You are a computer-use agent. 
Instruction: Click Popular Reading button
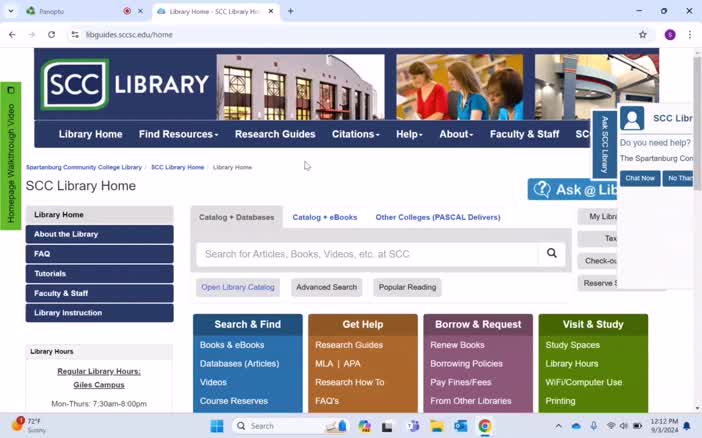click(x=407, y=287)
